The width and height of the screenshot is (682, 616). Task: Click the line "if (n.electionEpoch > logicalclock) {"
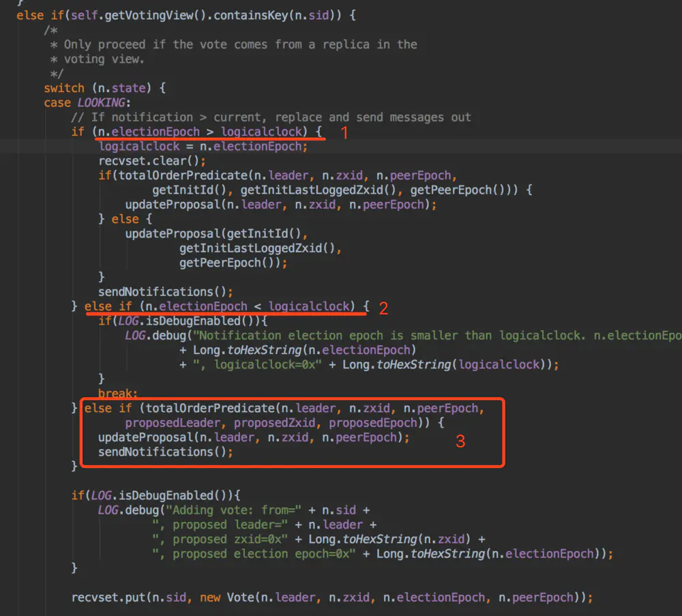(196, 132)
